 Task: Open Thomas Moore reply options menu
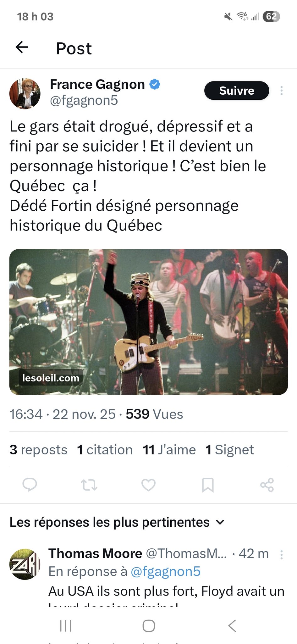pyautogui.click(x=281, y=554)
